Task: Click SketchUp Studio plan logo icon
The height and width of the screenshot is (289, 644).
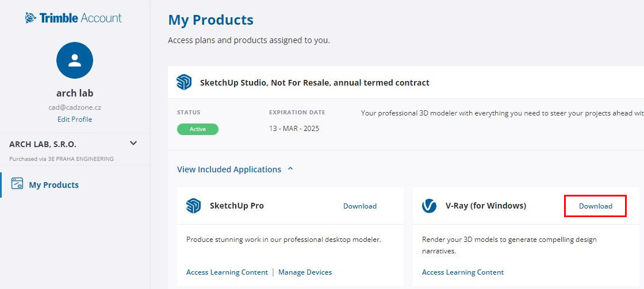Action: pos(184,82)
